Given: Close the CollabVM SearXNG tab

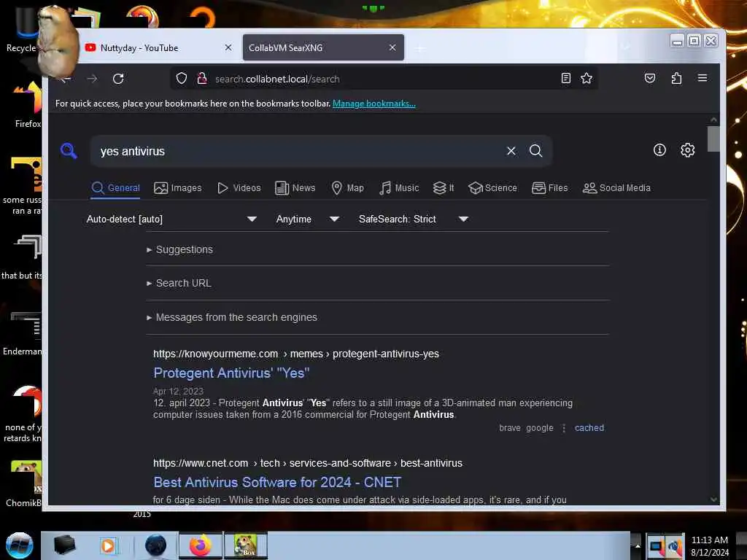Looking at the screenshot, I should [x=392, y=47].
